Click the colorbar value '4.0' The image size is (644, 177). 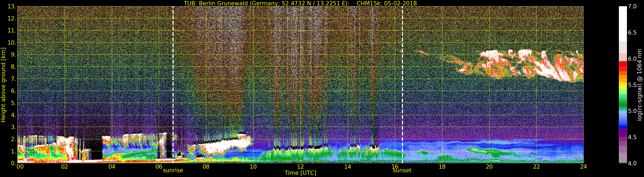632,163
